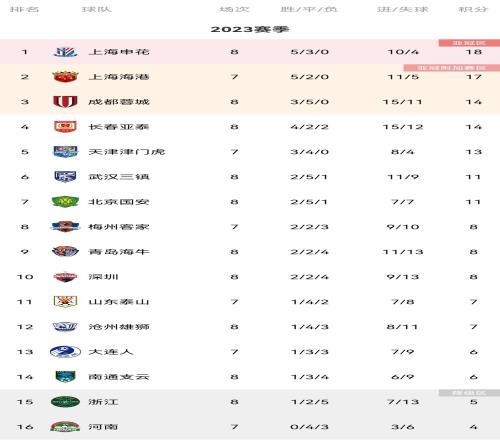Viewport: 500px width, 440px height.
Task: Tap the 天津津门虎 team emblem
Action: pos(65,152)
